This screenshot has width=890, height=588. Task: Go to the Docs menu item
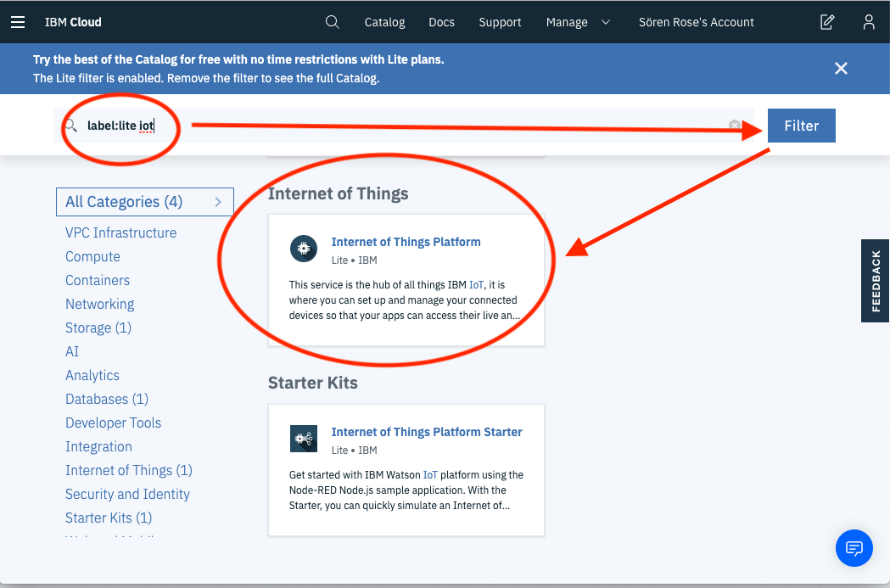(x=441, y=22)
